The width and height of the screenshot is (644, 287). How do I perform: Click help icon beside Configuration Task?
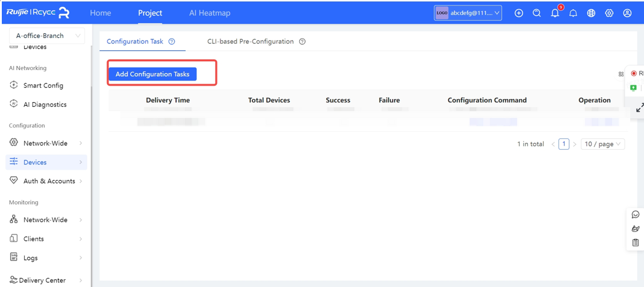(x=172, y=42)
